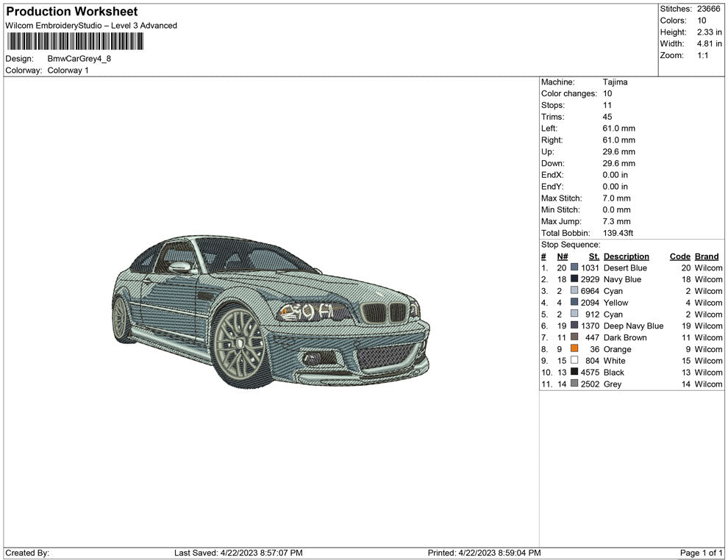728x560 pixels.
Task: Click the Brand column header
Action: point(707,256)
